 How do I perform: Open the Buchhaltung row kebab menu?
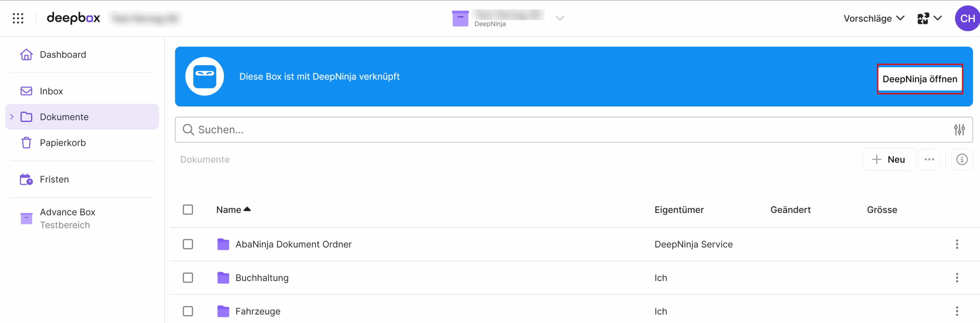[x=957, y=278]
